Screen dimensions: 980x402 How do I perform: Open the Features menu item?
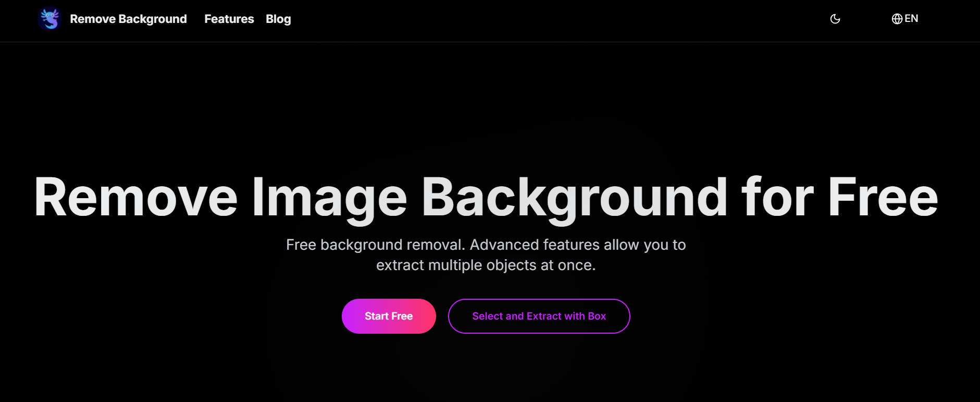click(x=229, y=19)
